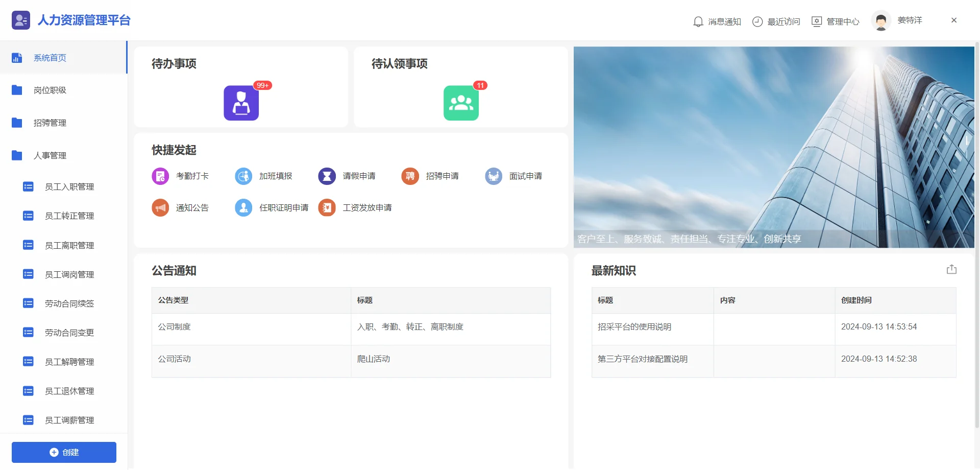This screenshot has width=980, height=470.
Task: Close the window with the X
Action: click(x=954, y=20)
